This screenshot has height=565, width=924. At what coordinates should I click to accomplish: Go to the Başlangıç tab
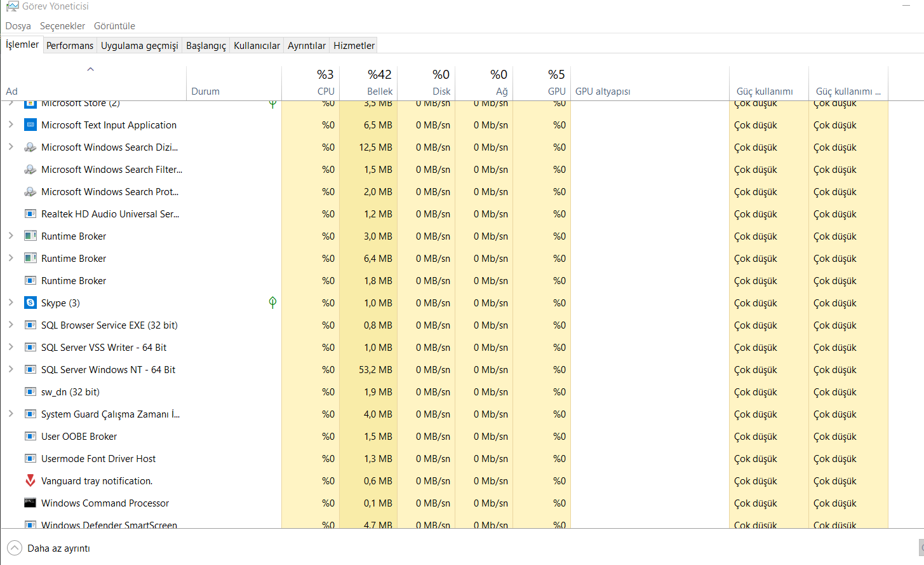(206, 45)
